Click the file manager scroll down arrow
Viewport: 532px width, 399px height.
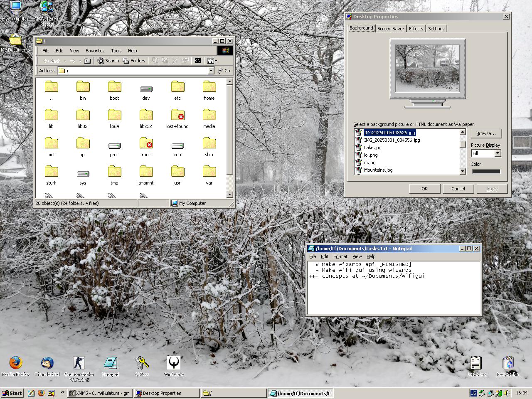pyautogui.click(x=230, y=195)
